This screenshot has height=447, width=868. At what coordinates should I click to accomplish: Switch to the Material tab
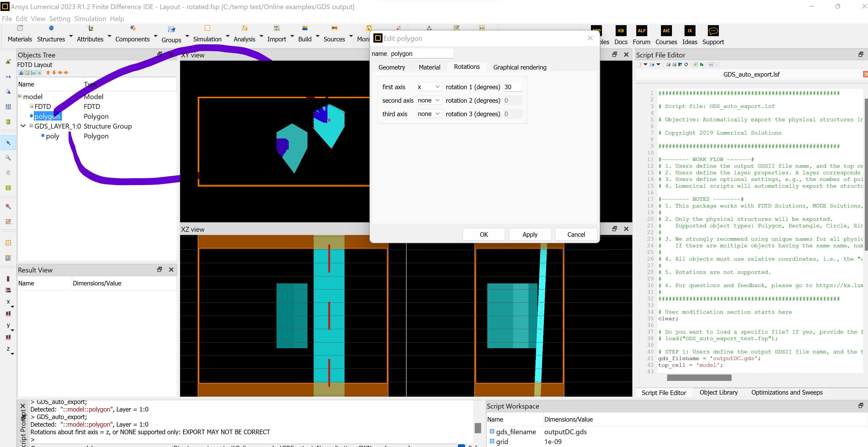pos(429,67)
